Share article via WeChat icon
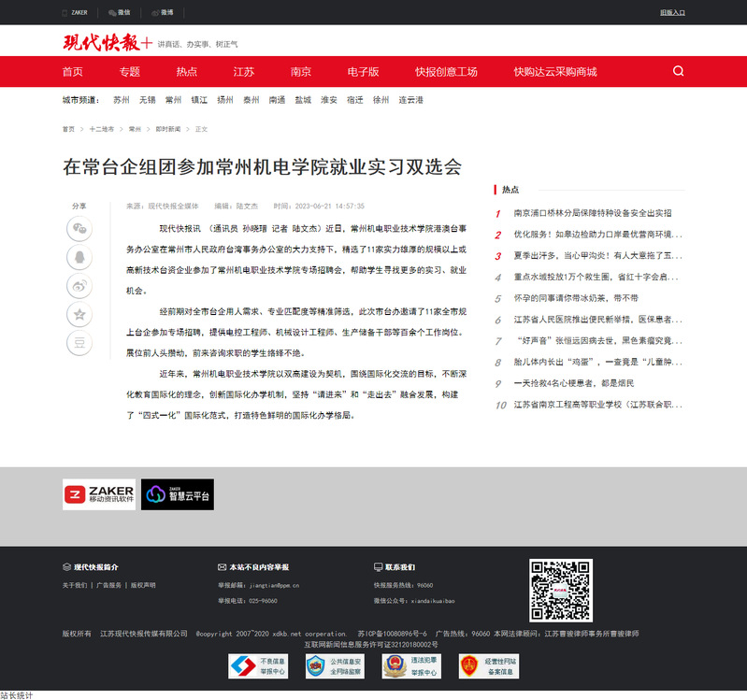 coord(80,228)
